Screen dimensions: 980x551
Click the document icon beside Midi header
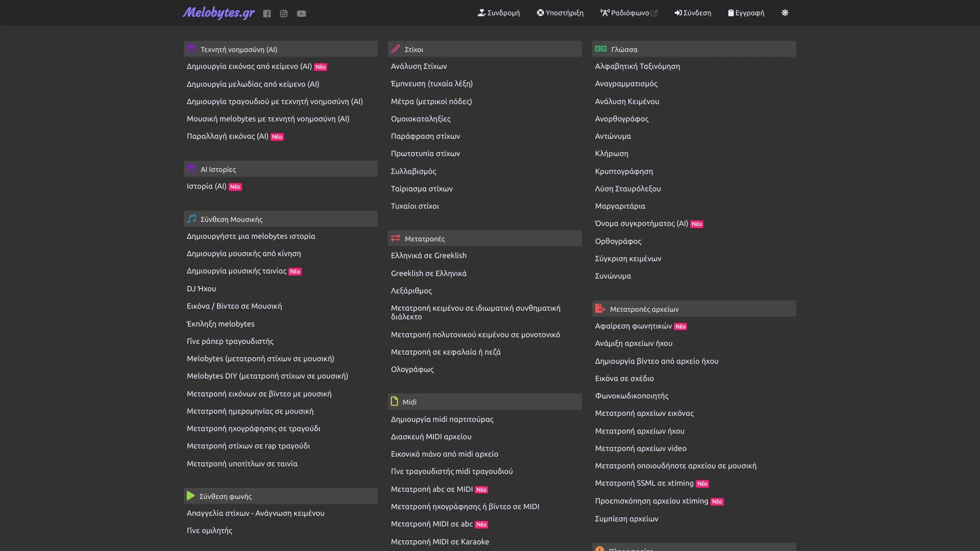395,401
